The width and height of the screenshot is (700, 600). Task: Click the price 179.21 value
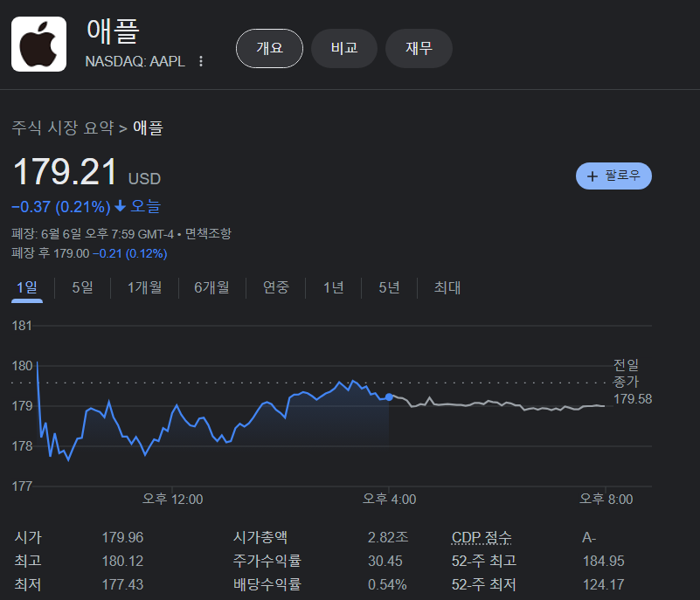point(66,171)
